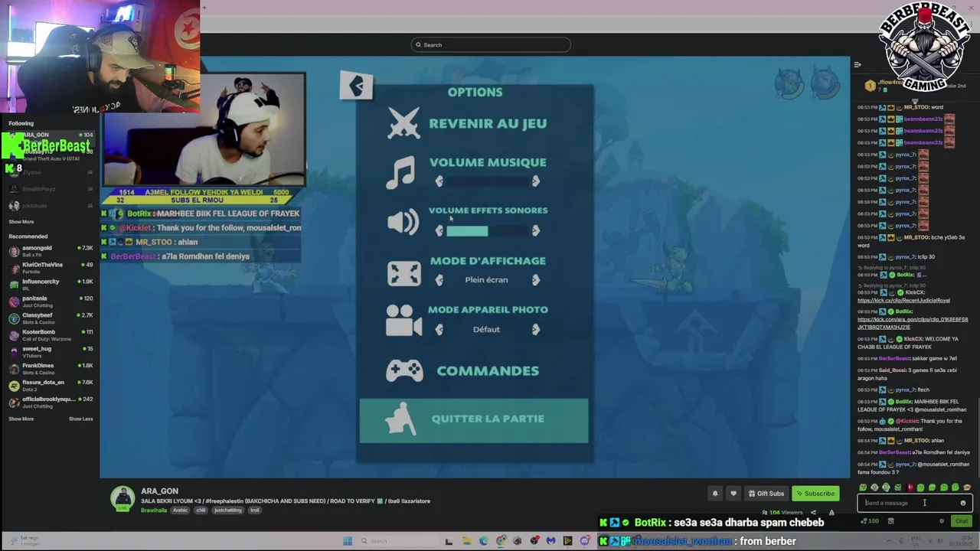Click the heart follow icon
The image size is (980, 551).
pyautogui.click(x=733, y=494)
